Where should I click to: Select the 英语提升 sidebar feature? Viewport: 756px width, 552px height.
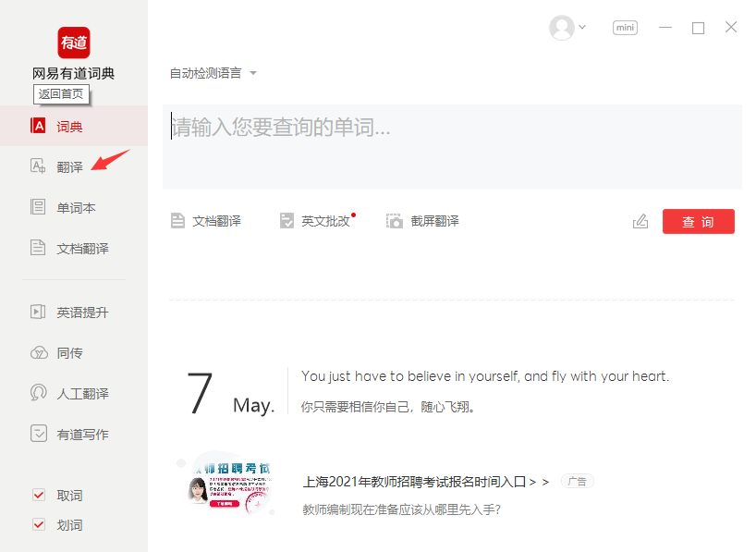click(68, 312)
